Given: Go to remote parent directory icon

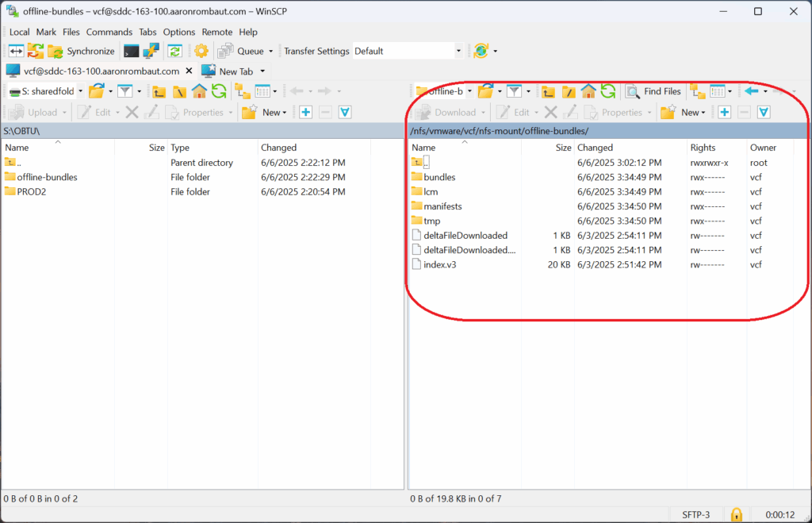Looking at the screenshot, I should (x=548, y=91).
